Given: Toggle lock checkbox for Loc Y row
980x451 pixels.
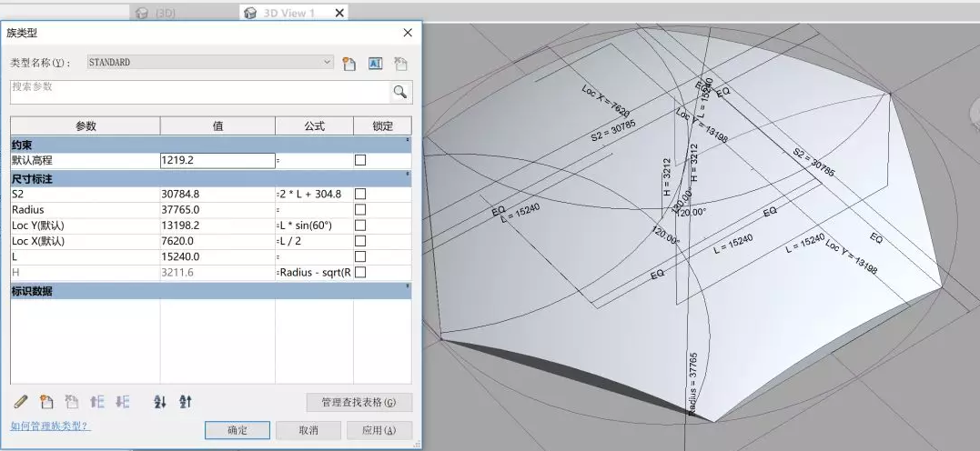Looking at the screenshot, I should (360, 225).
